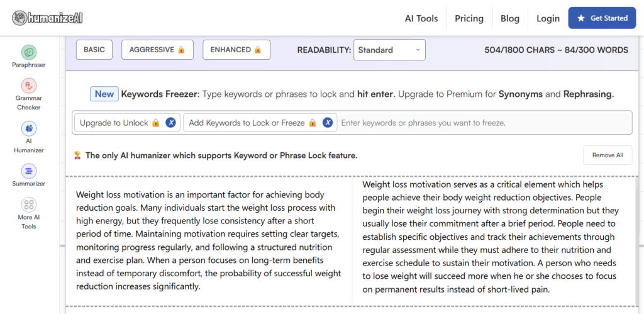Expand the Readability Standard dropdown
This screenshot has height=314, width=644.
(389, 50)
